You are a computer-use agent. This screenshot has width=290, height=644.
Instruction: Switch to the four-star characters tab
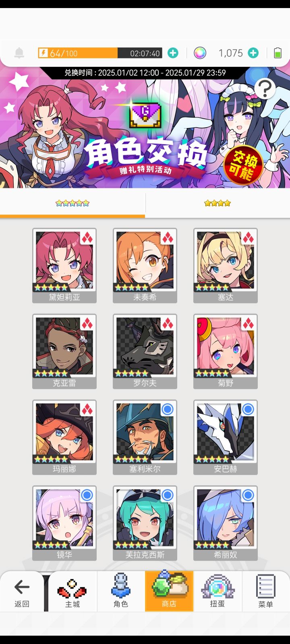pos(217,203)
